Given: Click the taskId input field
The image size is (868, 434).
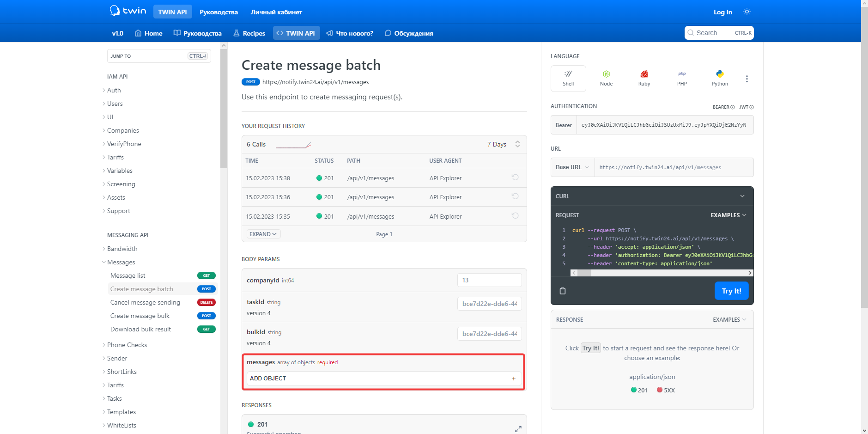Looking at the screenshot, I should (x=489, y=304).
